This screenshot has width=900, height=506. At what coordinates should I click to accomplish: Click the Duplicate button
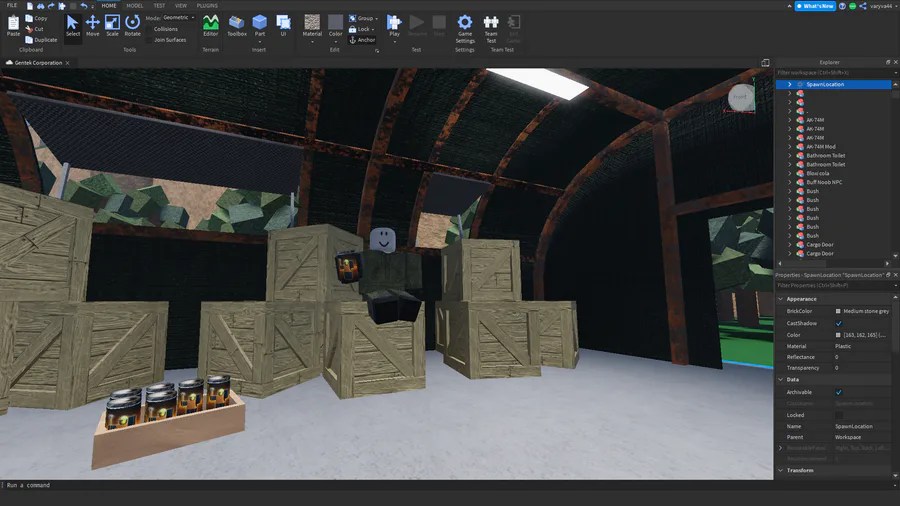(x=41, y=40)
